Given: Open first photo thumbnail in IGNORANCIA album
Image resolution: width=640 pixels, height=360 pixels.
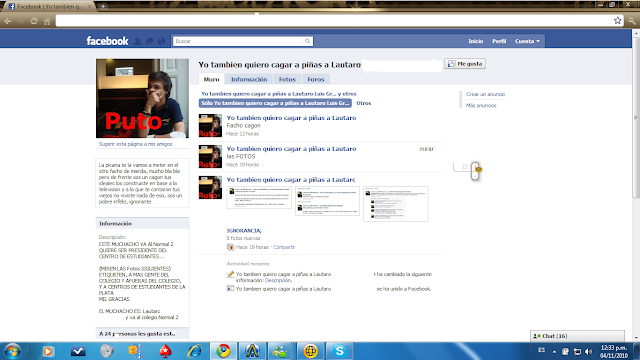Looking at the screenshot, I should click(259, 198).
